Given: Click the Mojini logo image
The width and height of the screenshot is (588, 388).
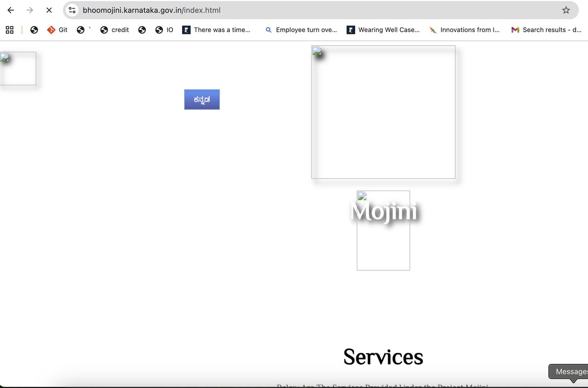Looking at the screenshot, I should (x=383, y=230).
